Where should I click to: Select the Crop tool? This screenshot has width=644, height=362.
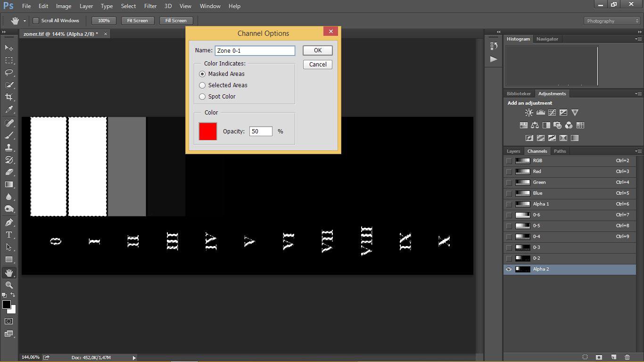pyautogui.click(x=9, y=97)
